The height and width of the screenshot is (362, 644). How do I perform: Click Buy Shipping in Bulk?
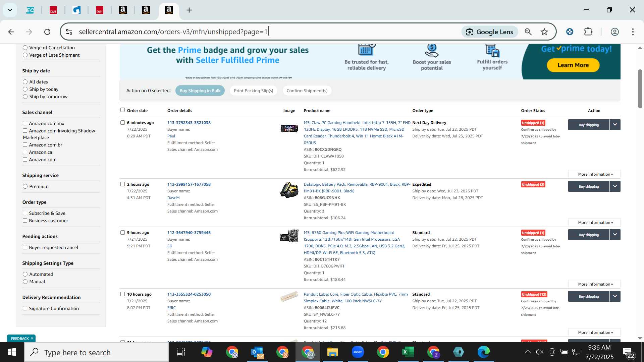[200, 90]
